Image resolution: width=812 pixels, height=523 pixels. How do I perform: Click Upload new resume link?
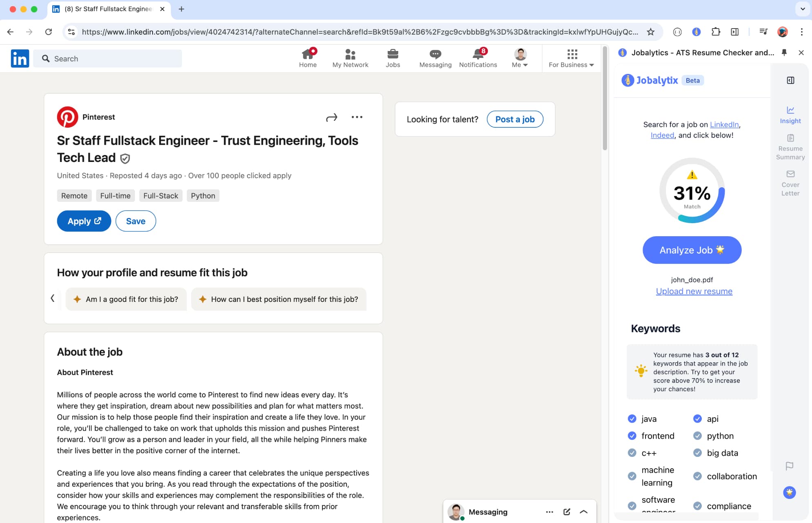coord(694,291)
